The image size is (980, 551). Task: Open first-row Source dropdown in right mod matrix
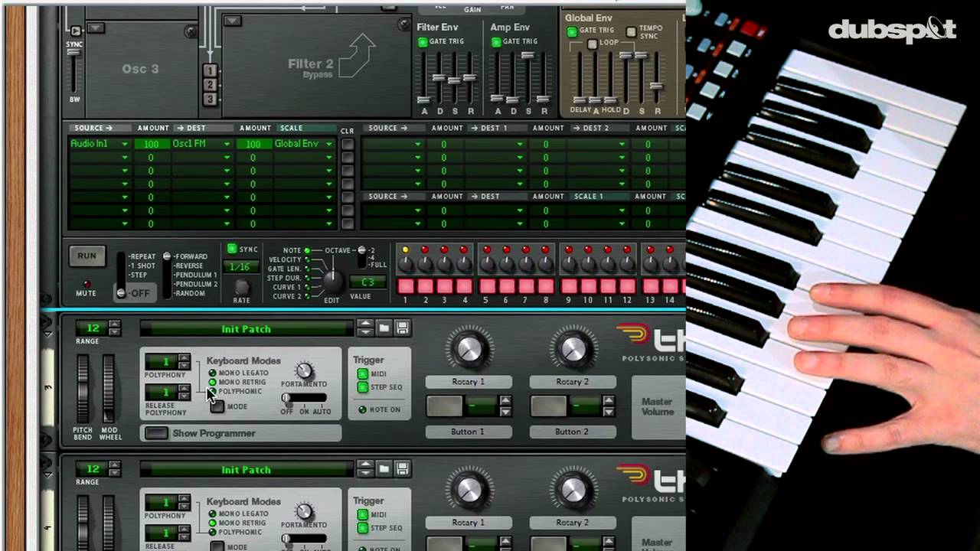click(x=418, y=144)
